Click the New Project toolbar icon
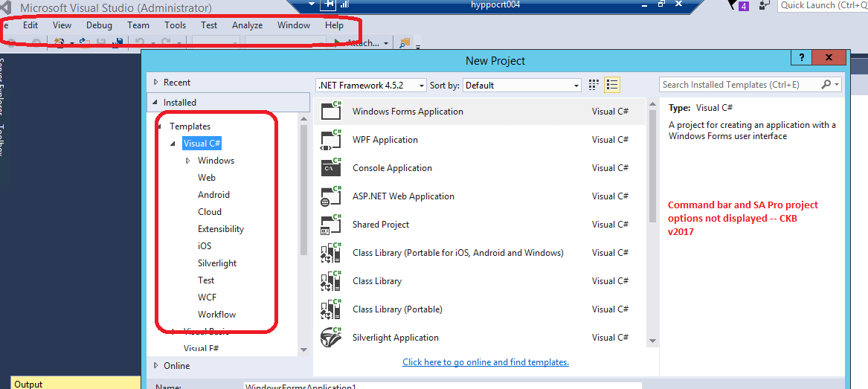This screenshot has height=389, width=868. [x=60, y=42]
